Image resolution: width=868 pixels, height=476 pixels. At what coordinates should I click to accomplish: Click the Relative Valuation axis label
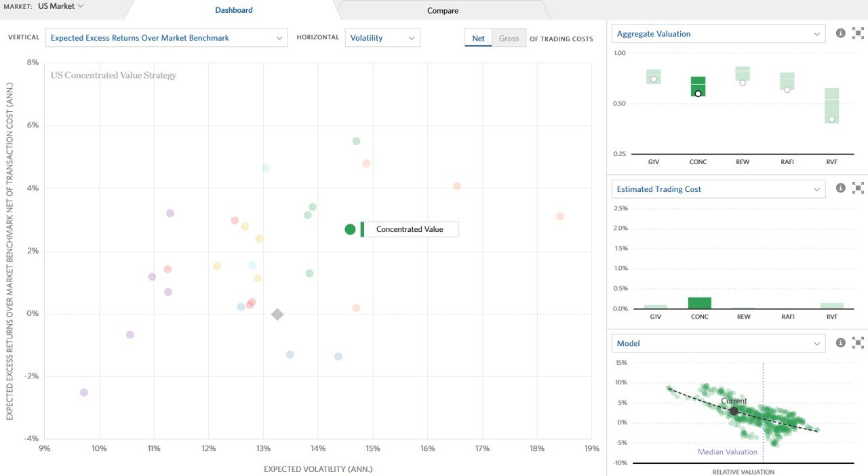click(743, 472)
